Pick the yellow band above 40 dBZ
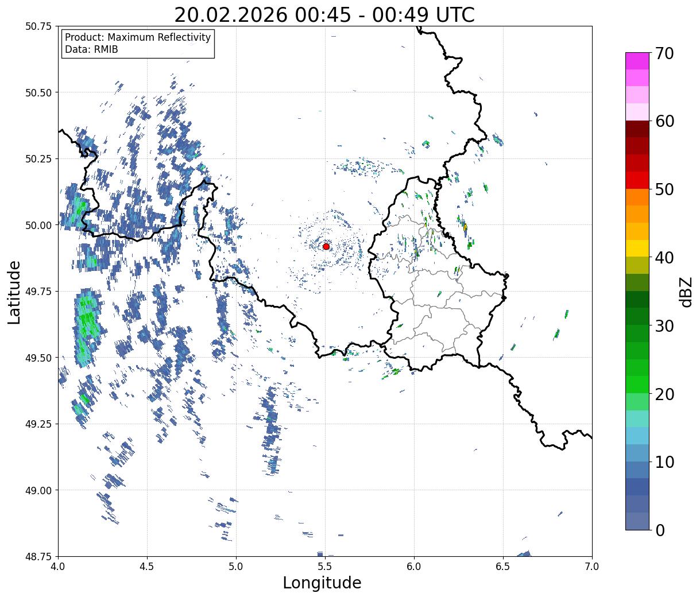This screenshot has width=700, height=597. coord(637,248)
